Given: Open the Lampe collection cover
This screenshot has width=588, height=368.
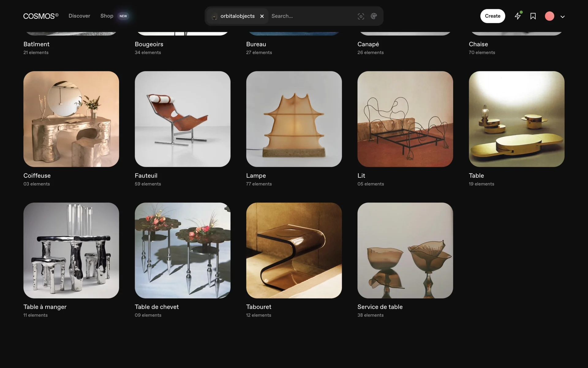Looking at the screenshot, I should pyautogui.click(x=294, y=119).
